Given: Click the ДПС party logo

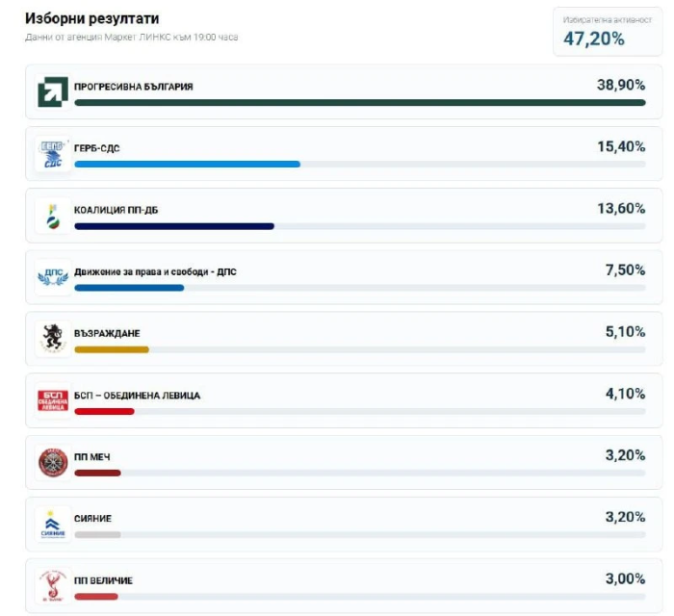Looking at the screenshot, I should (52, 276).
